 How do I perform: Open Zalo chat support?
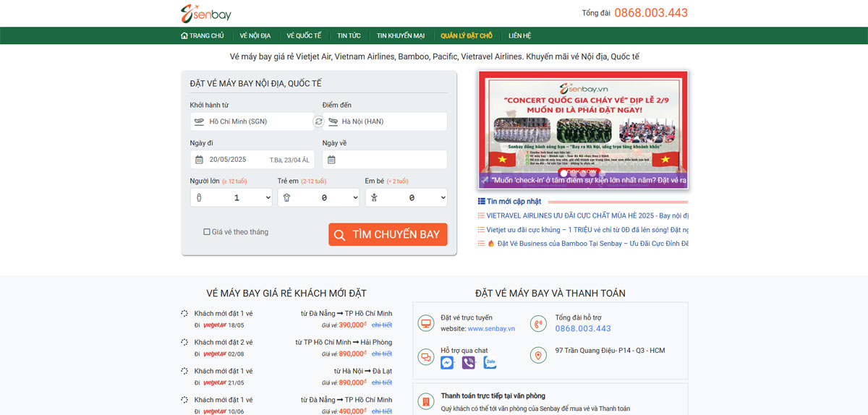[490, 363]
